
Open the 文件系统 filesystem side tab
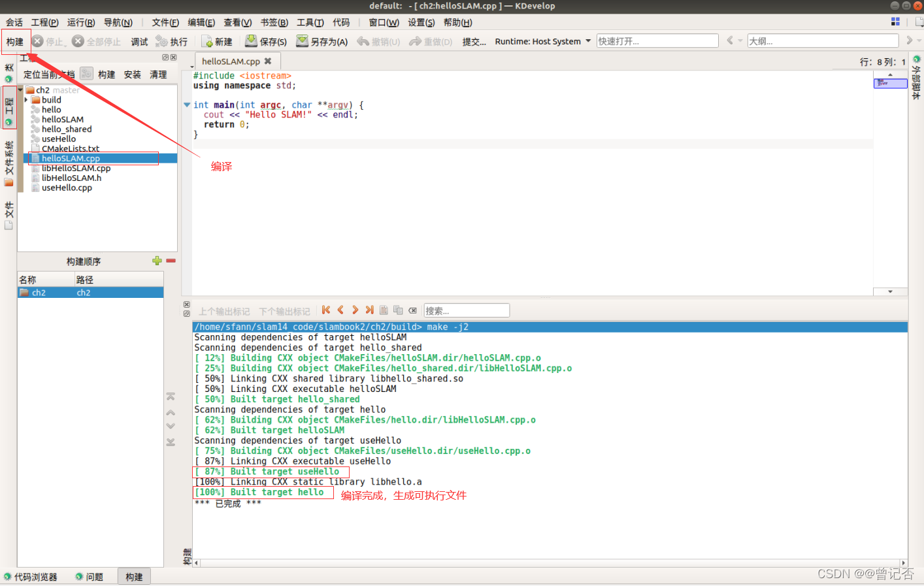8,164
